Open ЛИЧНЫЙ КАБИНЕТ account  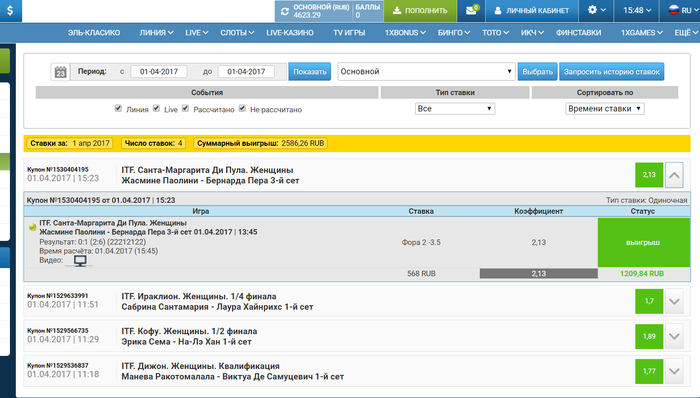click(532, 10)
